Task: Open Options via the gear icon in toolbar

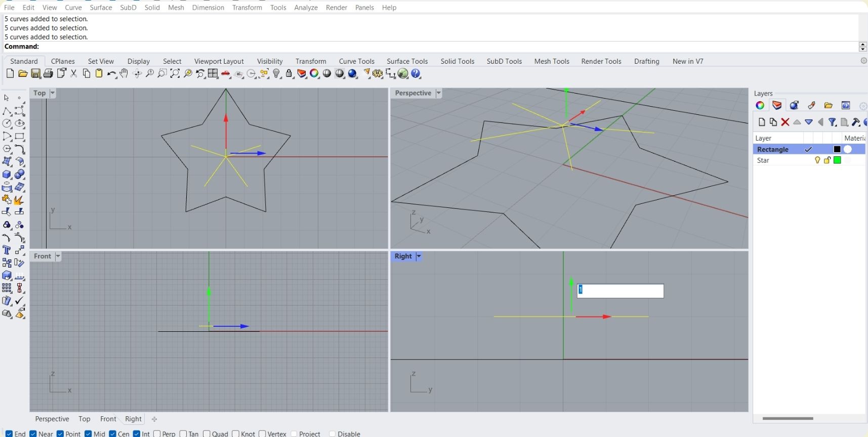Action: tap(378, 74)
